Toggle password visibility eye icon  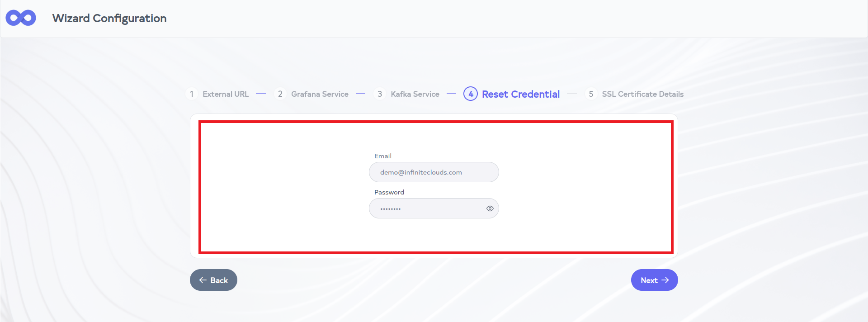[490, 208]
